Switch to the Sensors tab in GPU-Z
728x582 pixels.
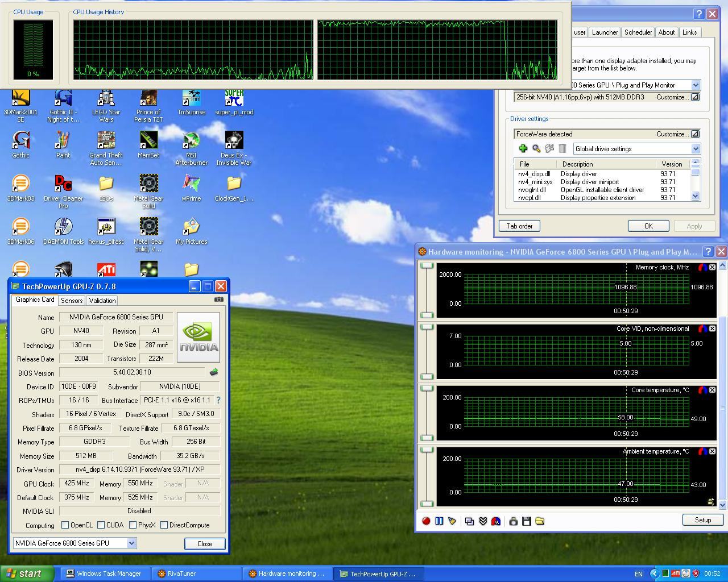[x=72, y=300]
